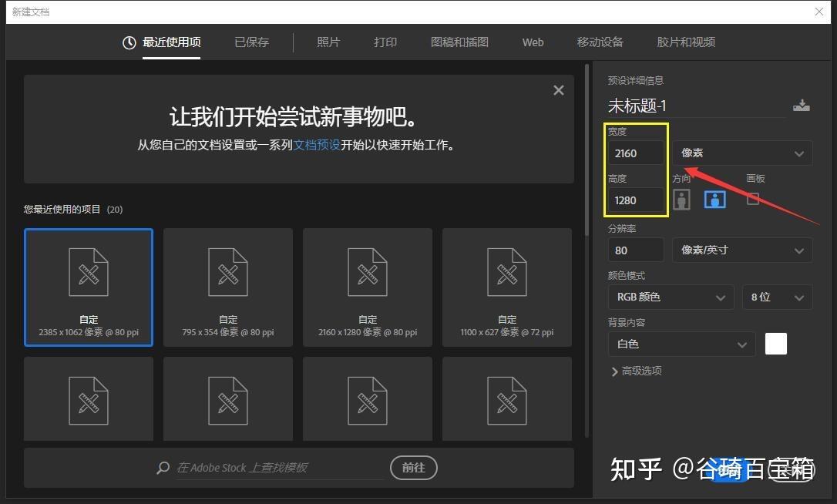Viewport: 837px width, 504px height.
Task: Select first preset thumbnail in second row
Action: tap(89, 399)
